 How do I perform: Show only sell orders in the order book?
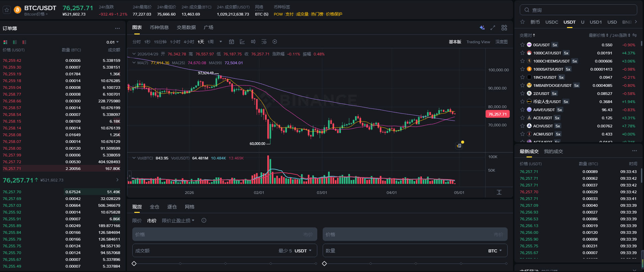24,42
